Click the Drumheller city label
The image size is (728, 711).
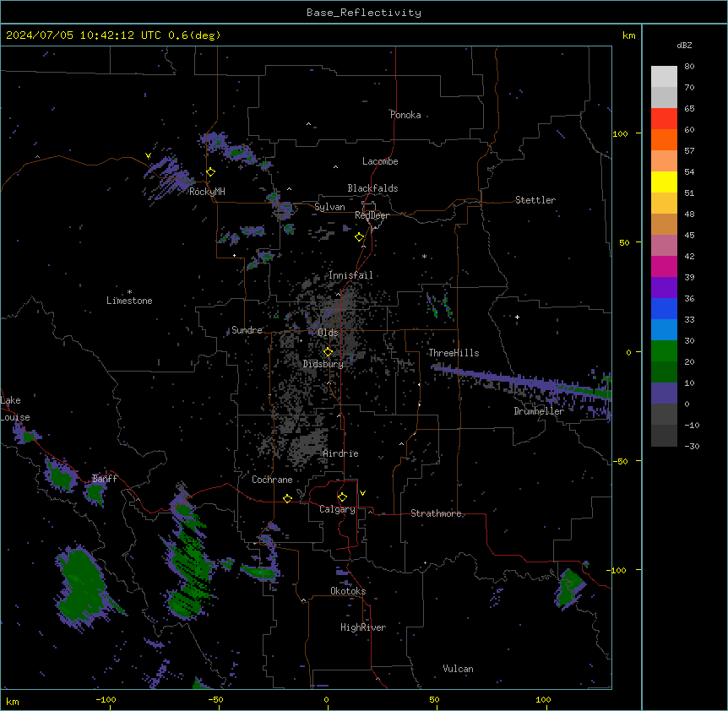click(539, 411)
